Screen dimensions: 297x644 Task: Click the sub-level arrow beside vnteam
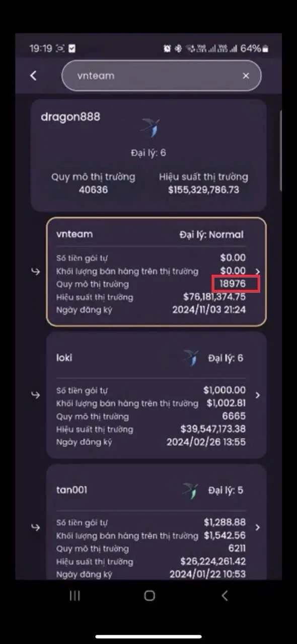coord(35,272)
